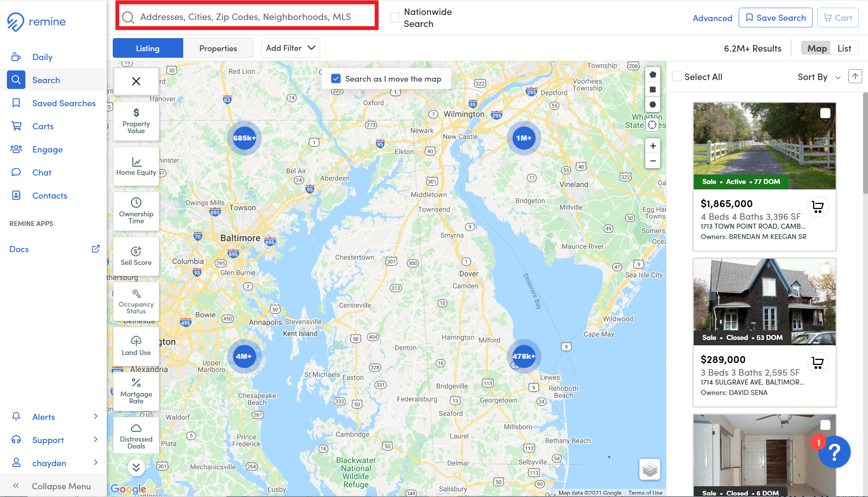Open the Carts section
868x497 pixels.
(43, 126)
